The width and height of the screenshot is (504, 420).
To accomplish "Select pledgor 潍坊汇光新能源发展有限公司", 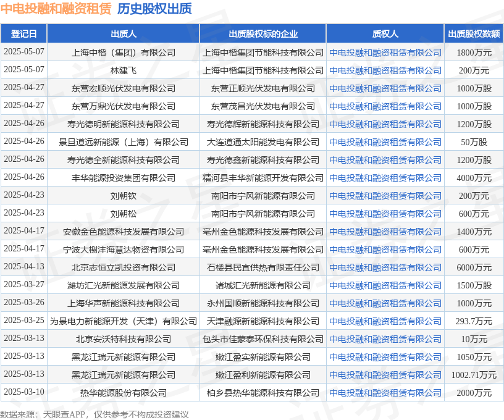I will point(124,285).
